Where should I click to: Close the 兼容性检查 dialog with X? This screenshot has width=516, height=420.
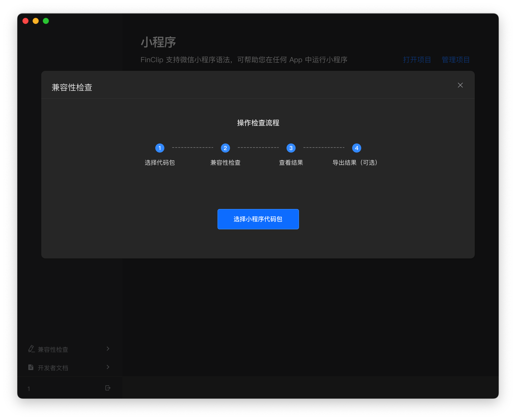(460, 85)
